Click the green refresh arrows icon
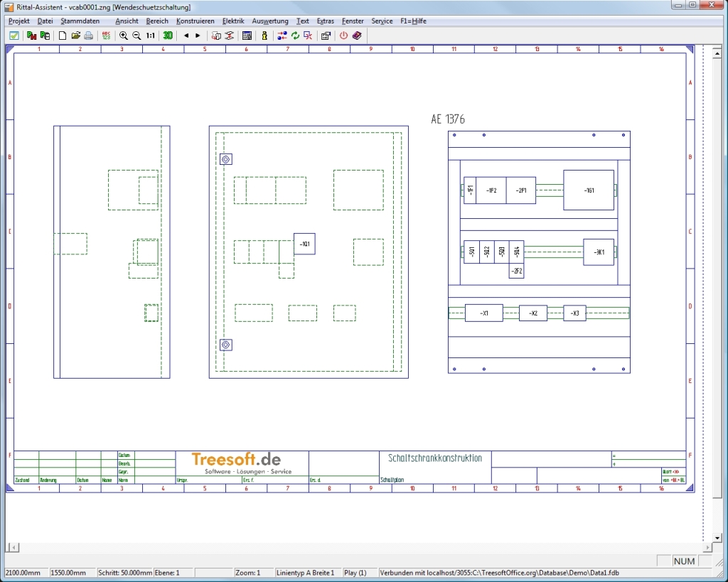The width and height of the screenshot is (728, 582). tap(295, 35)
